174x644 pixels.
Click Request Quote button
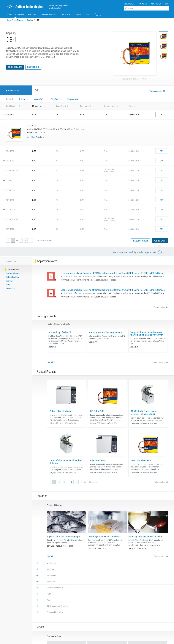click(141, 241)
